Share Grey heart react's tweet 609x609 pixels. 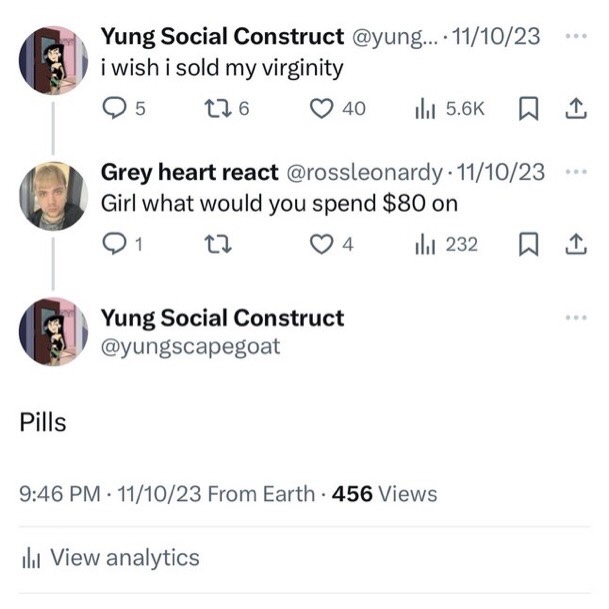pos(575,244)
